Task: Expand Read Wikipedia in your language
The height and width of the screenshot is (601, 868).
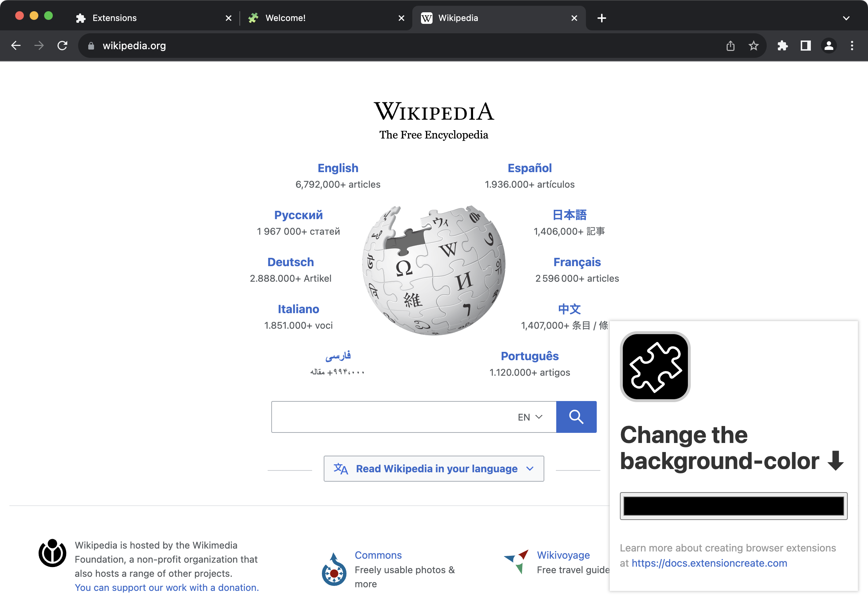Action: [434, 468]
